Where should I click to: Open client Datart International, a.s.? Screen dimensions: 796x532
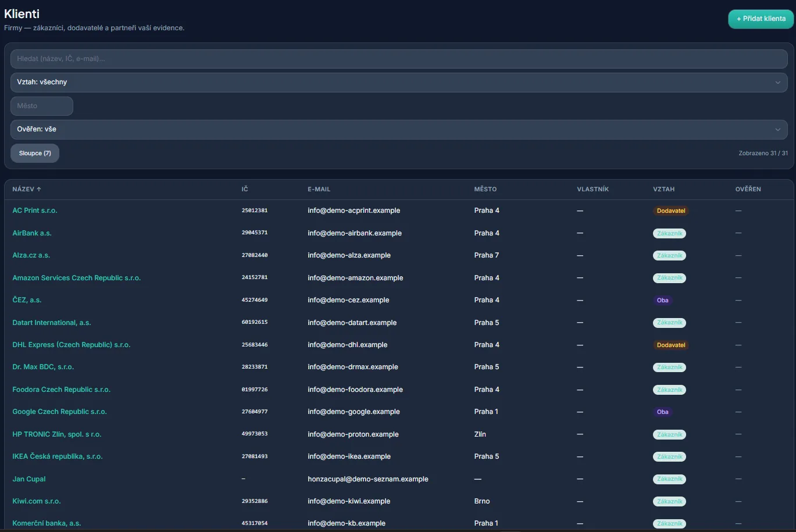pyautogui.click(x=52, y=323)
